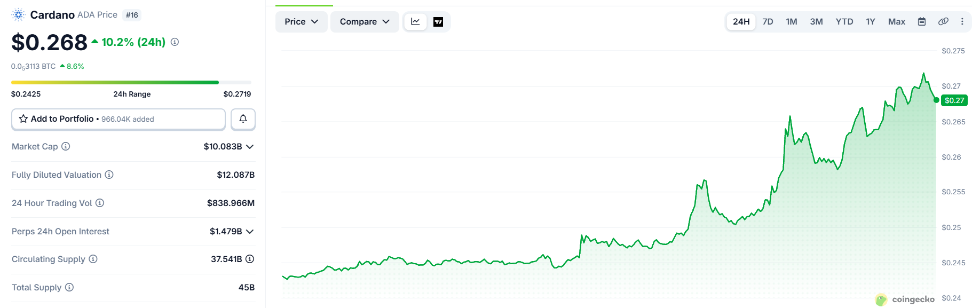Select the Max time range

897,22
